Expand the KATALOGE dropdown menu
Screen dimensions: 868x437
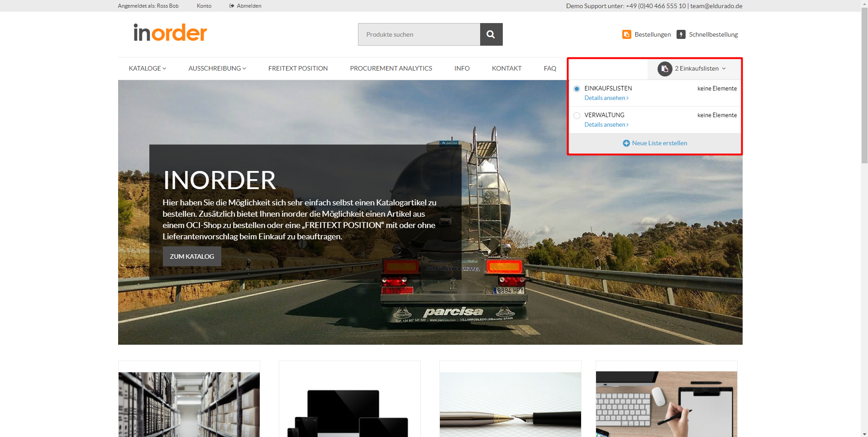coord(147,68)
